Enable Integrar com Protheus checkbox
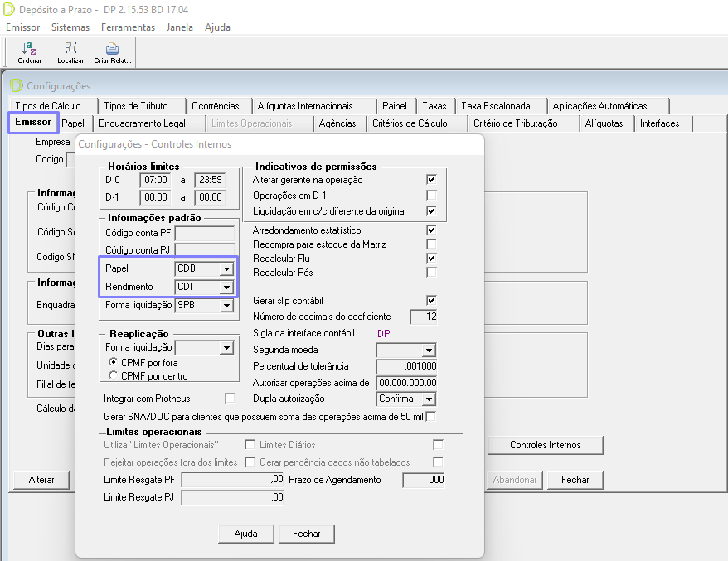Screen dimensions: 728x561 (x=231, y=399)
